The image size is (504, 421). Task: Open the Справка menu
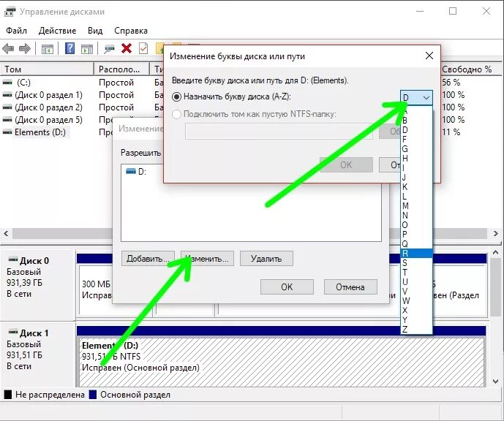click(131, 31)
